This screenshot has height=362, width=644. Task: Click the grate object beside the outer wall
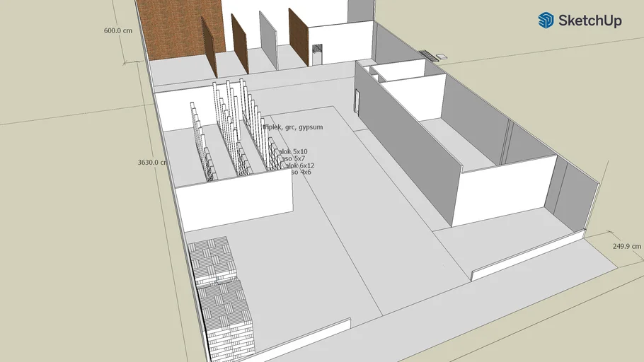[429, 54]
